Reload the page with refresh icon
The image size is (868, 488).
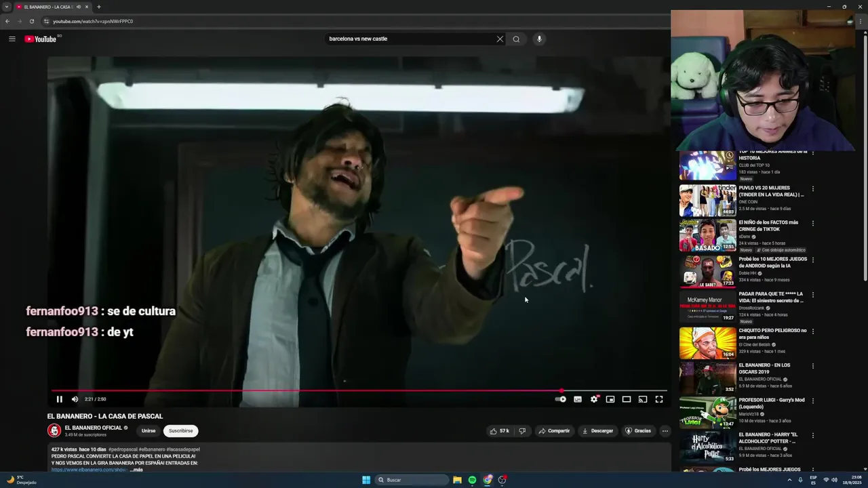coord(31,21)
